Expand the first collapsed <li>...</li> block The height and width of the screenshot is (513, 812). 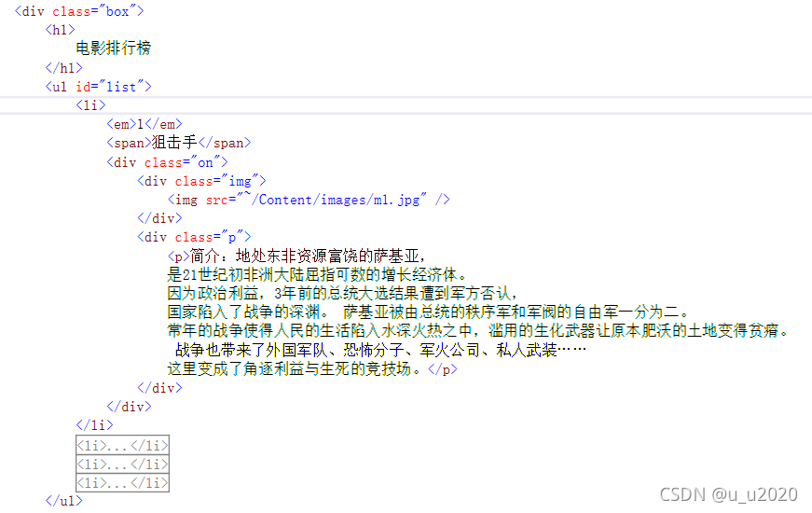point(123,445)
